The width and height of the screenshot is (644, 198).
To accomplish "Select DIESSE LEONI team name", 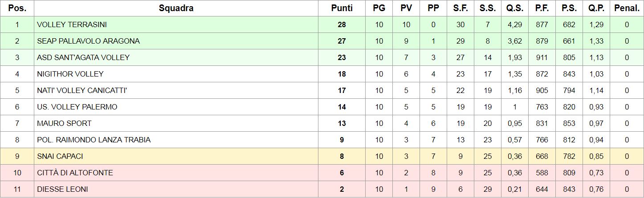I will [62, 189].
